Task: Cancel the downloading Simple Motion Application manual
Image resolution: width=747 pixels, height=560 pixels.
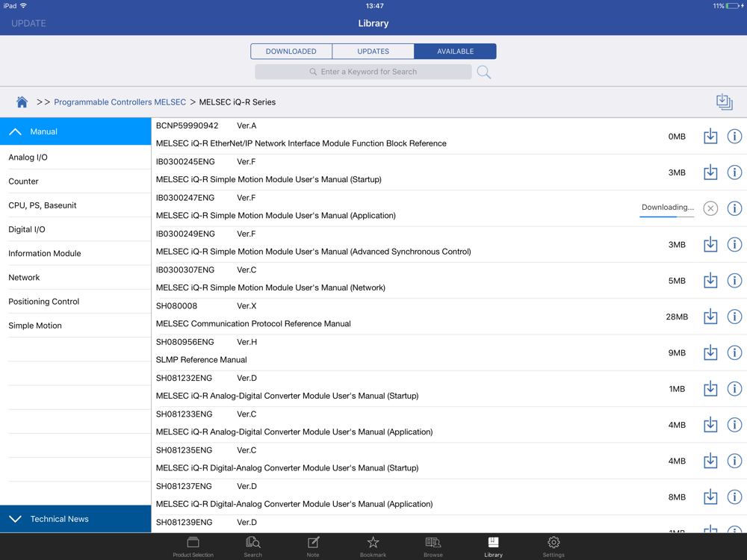Action: coord(710,208)
